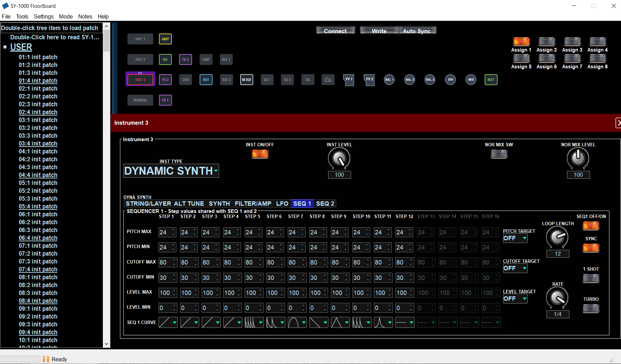Click the USER bank link
The width and height of the screenshot is (621, 364).
pos(21,47)
